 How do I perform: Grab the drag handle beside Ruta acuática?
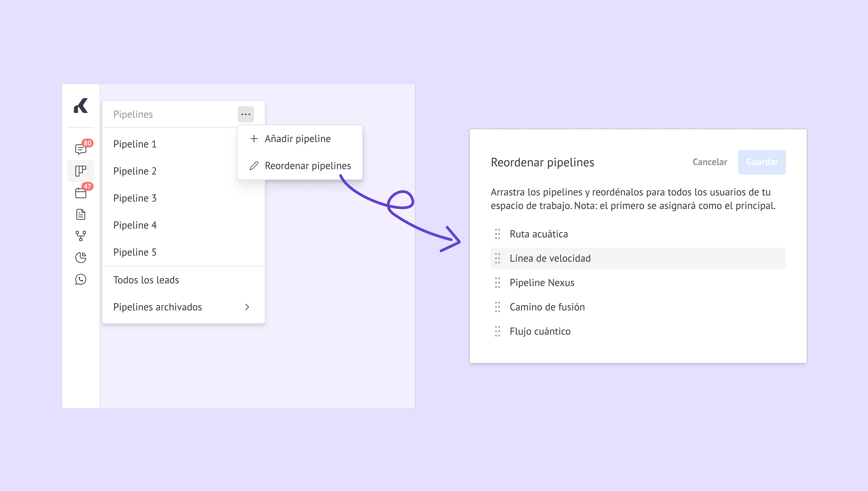point(498,234)
